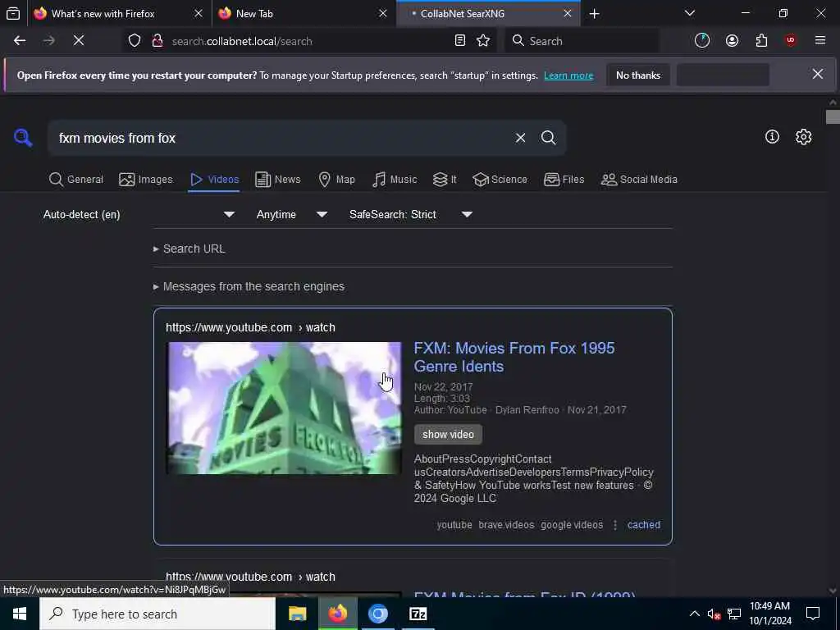Image resolution: width=840 pixels, height=630 pixels.
Task: Click the Firefox taskbar icon
Action: [x=337, y=614]
